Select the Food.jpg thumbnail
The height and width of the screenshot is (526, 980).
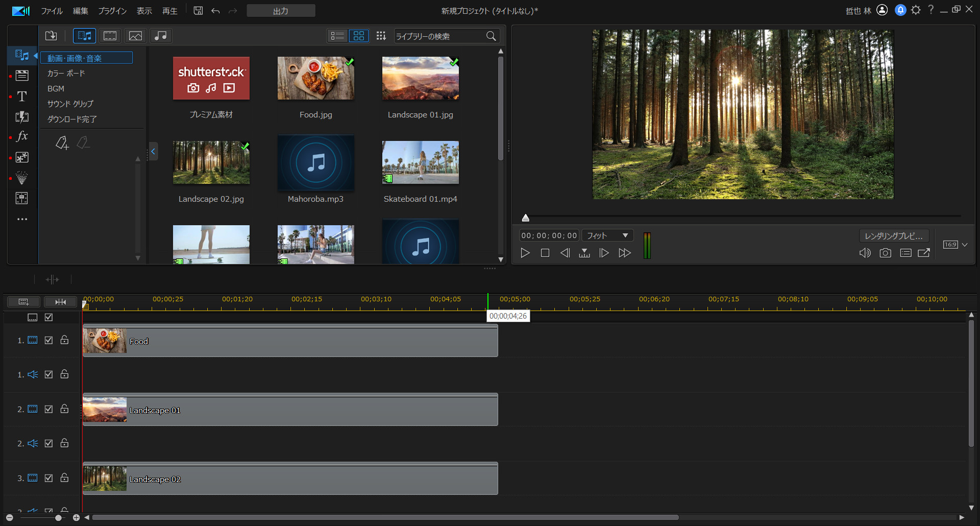coord(315,78)
